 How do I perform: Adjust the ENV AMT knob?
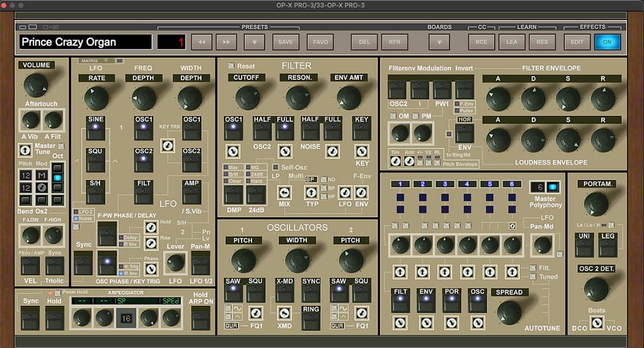point(348,97)
